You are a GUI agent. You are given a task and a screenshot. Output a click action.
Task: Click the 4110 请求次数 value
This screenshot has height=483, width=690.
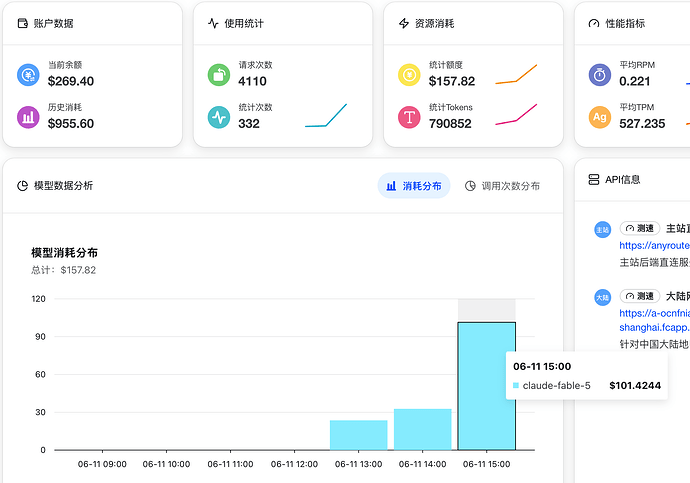pyautogui.click(x=253, y=81)
